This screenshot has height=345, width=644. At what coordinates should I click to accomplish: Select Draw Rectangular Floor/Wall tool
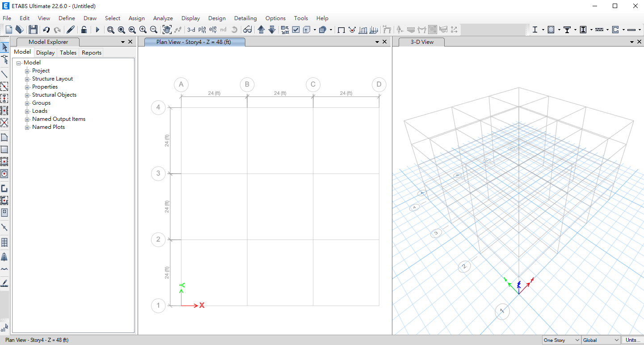(x=4, y=149)
